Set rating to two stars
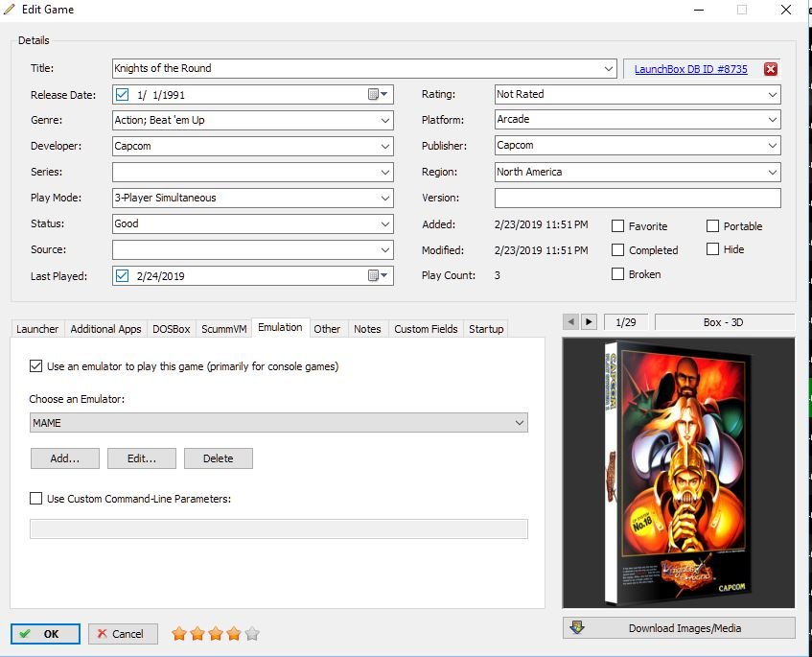 tap(197, 634)
